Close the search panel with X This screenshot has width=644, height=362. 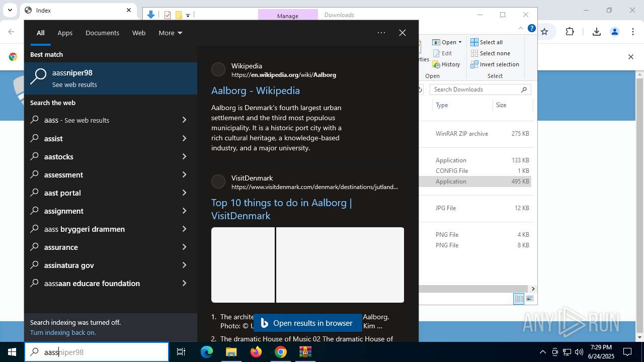pos(403,33)
